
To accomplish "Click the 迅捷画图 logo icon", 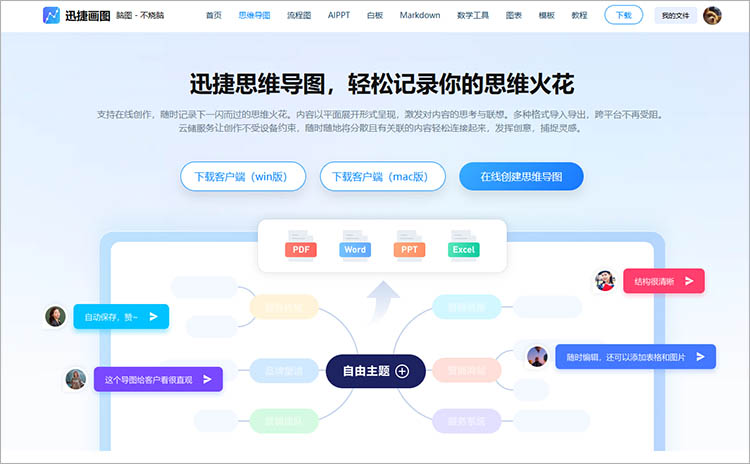I will pyautogui.click(x=51, y=15).
